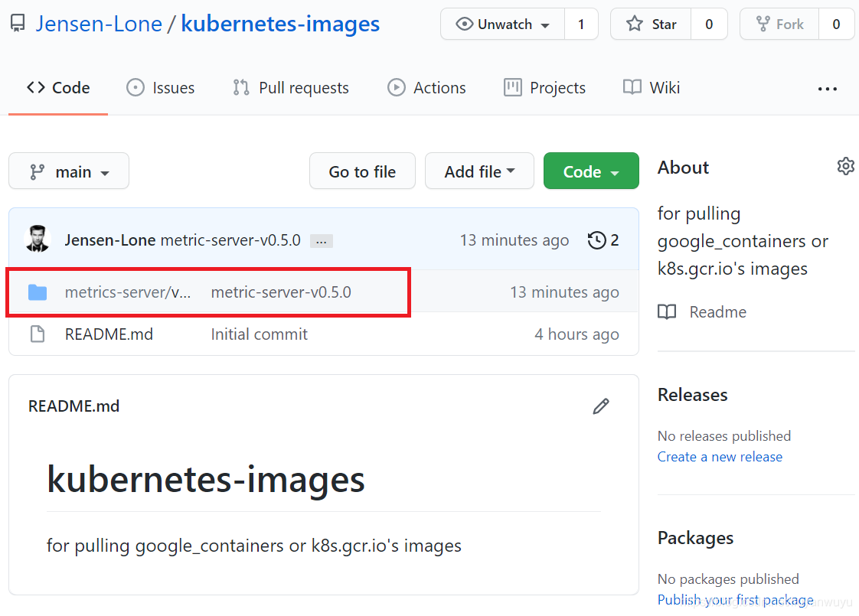859x616 pixels.
Task: View the forks count next to Fork
Action: coord(836,24)
